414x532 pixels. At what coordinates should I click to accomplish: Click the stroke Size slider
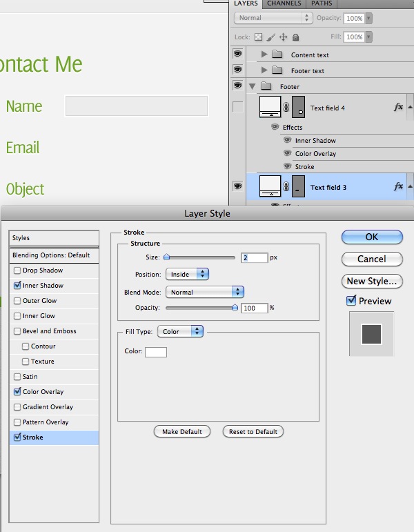coord(200,257)
